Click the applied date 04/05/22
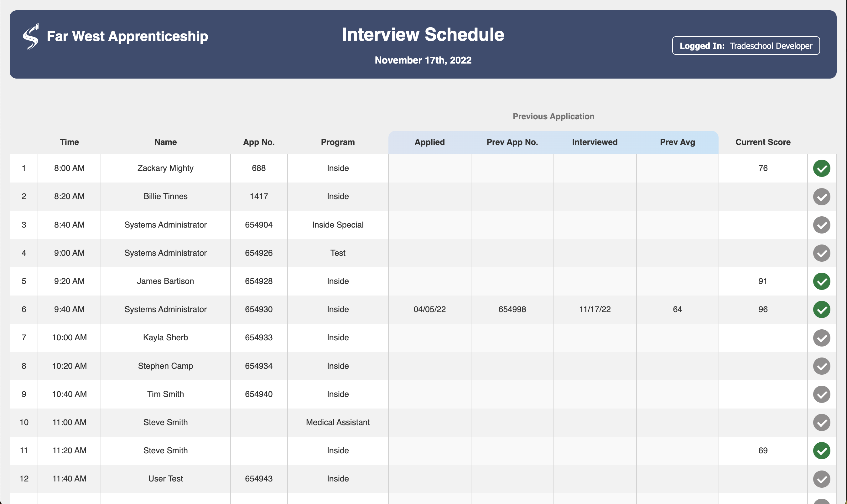This screenshot has height=504, width=847. (429, 309)
